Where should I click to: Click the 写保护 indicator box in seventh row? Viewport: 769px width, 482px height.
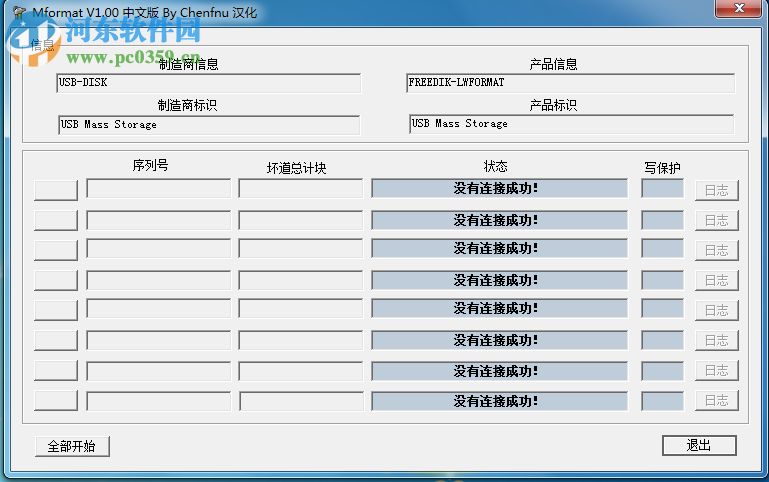tap(663, 371)
